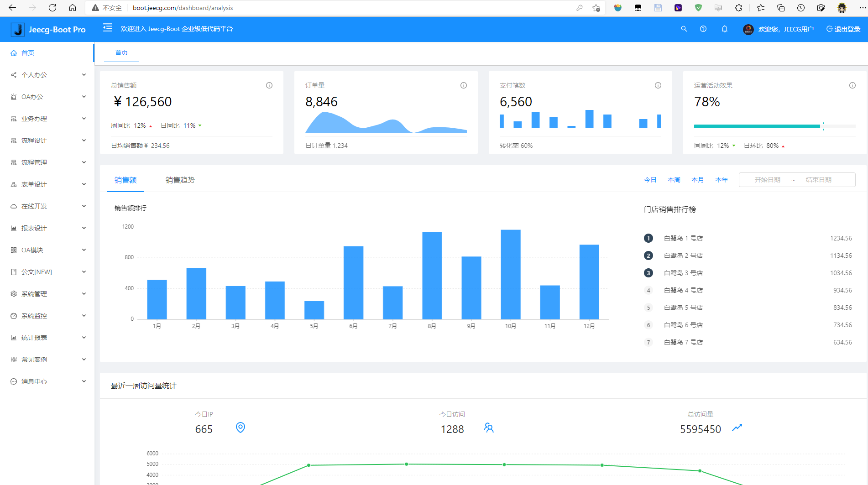Click 欢迎您，JEECG用户 greeting
Viewport: 868px width, 485px height.
(x=786, y=29)
